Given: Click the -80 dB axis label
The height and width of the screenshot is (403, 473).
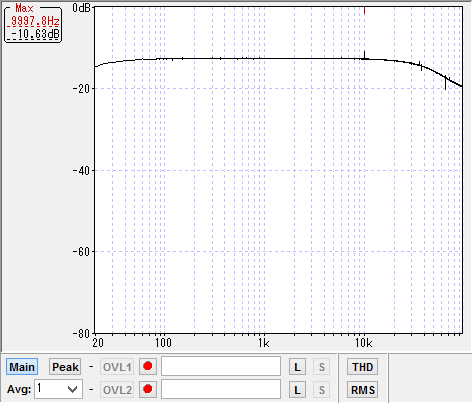Looking at the screenshot, I should (x=81, y=333).
